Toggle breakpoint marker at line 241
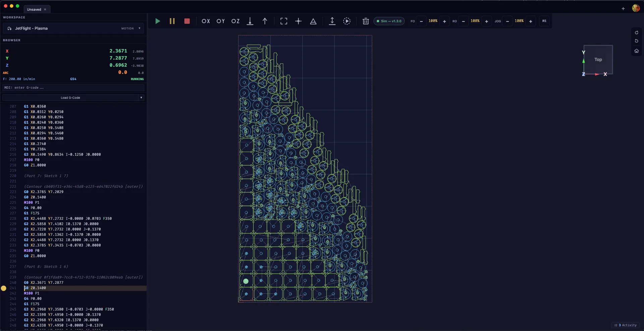644x331 pixels. pos(4,288)
